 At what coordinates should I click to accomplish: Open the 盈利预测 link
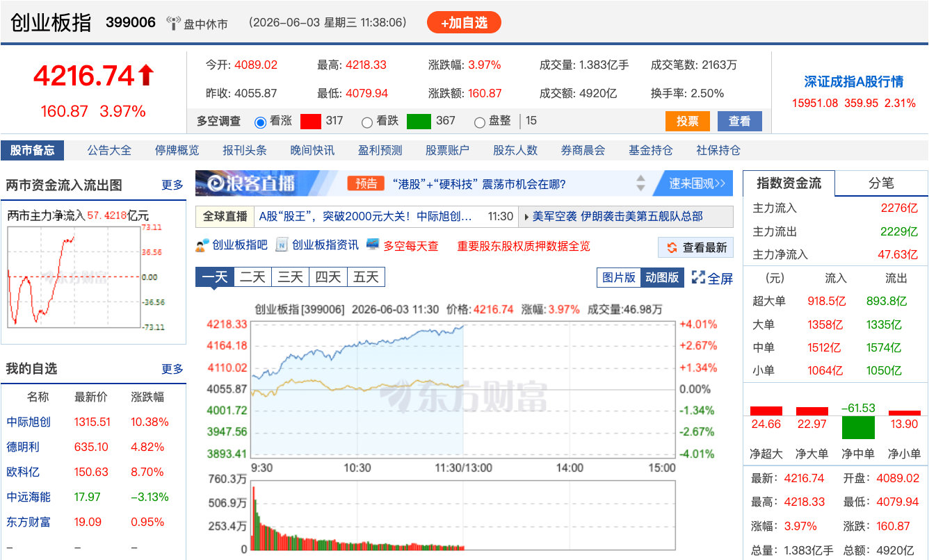click(x=380, y=150)
